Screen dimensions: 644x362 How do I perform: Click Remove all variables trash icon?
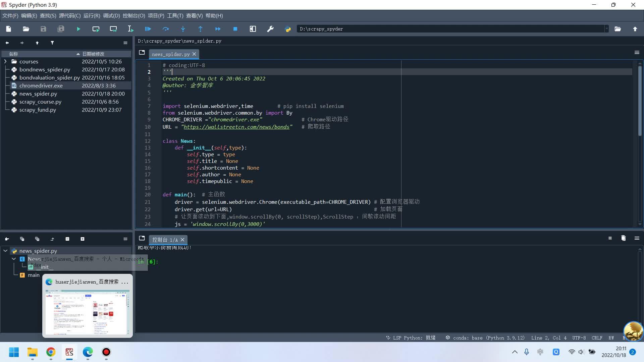623,238
